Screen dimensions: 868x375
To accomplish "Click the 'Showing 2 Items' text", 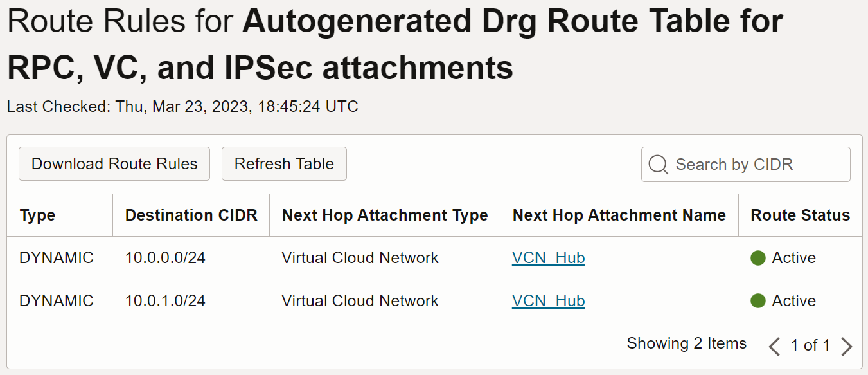I will [x=686, y=343].
